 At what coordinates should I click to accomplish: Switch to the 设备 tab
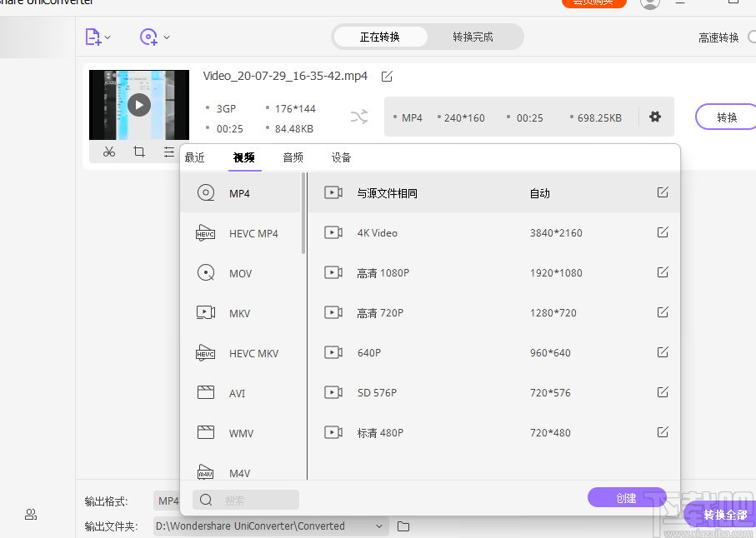(341, 157)
